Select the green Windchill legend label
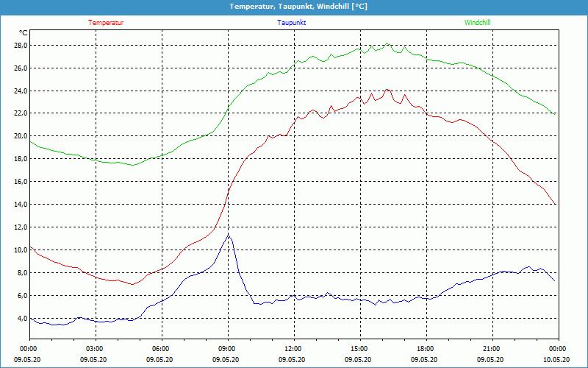This screenshot has width=588, height=368. coord(477,23)
